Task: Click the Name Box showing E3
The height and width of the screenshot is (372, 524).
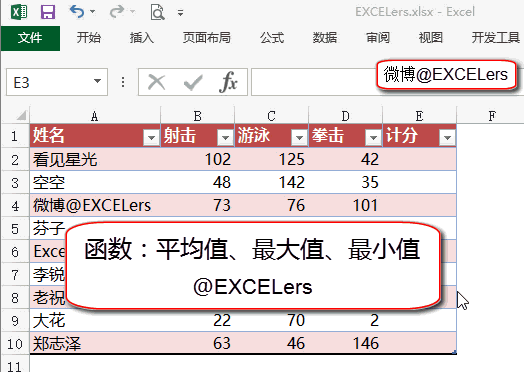Action: (x=57, y=82)
